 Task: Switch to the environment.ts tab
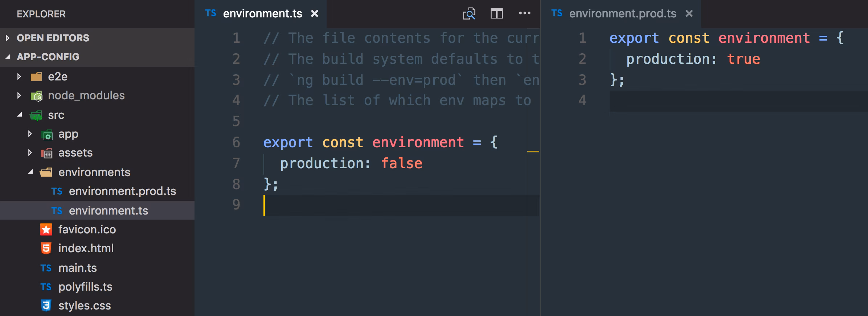262,14
